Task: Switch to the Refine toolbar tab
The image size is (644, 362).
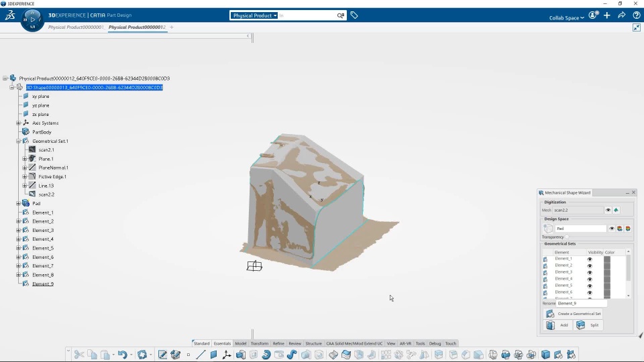Action: click(x=278, y=343)
